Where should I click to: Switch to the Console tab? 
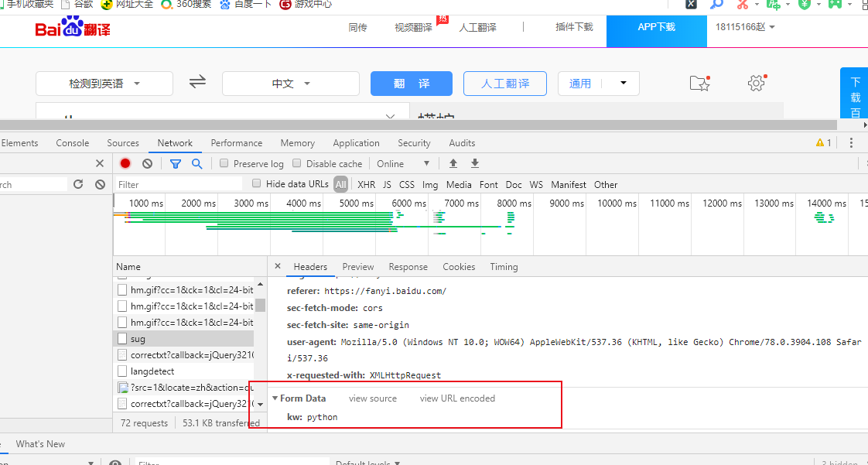pos(72,142)
